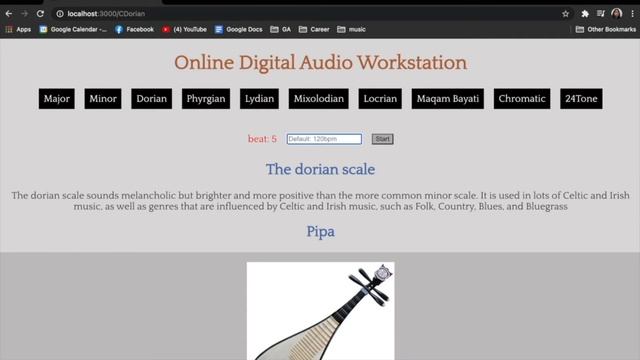The width and height of the screenshot is (640, 360).
Task: Click the site info icon in address bar
Action: (x=60, y=13)
